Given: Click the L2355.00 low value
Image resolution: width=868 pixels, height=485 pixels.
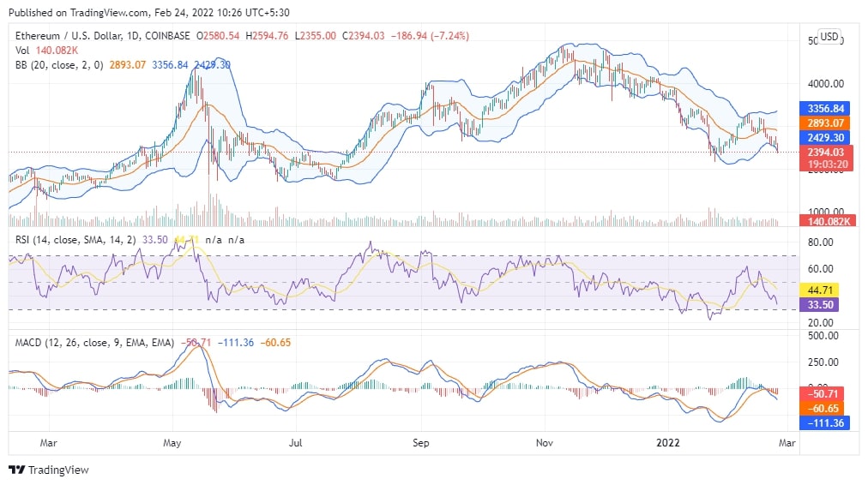Looking at the screenshot, I should tap(315, 36).
